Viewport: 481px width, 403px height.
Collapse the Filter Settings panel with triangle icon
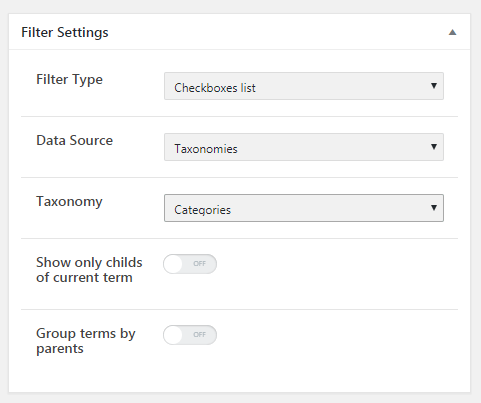452,32
